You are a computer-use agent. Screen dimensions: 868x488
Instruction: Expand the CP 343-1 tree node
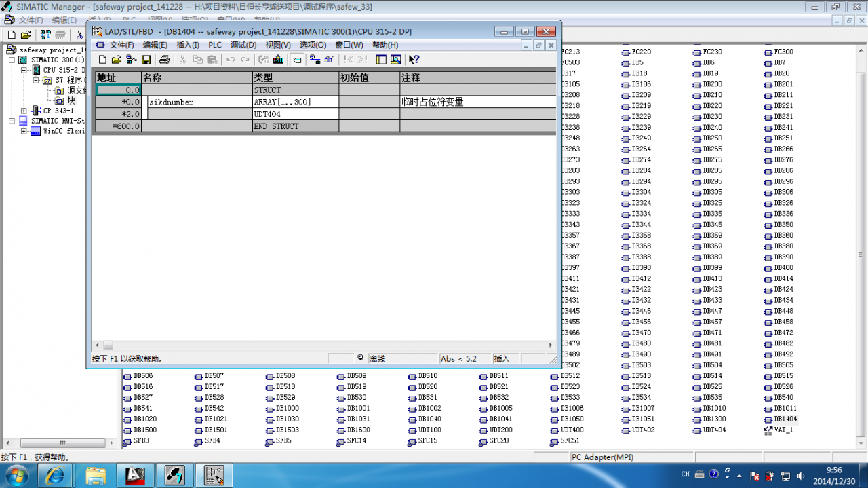(x=24, y=111)
